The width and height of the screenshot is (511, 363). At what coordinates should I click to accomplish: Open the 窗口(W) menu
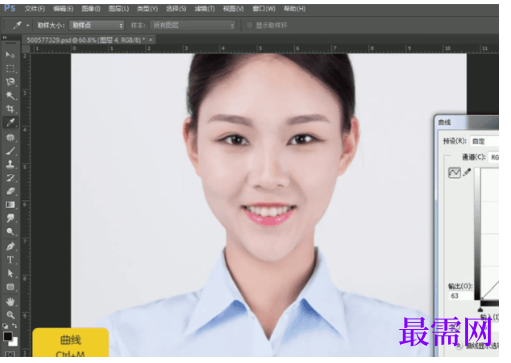click(x=264, y=9)
